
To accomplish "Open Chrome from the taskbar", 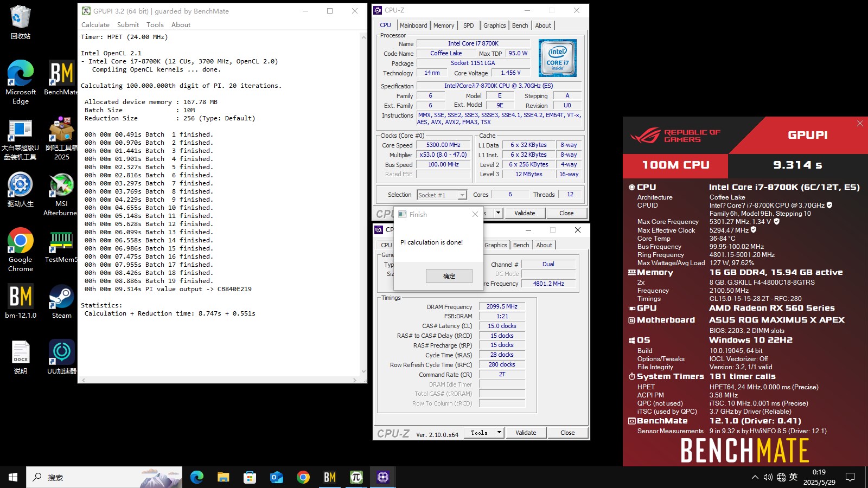I will point(303,477).
